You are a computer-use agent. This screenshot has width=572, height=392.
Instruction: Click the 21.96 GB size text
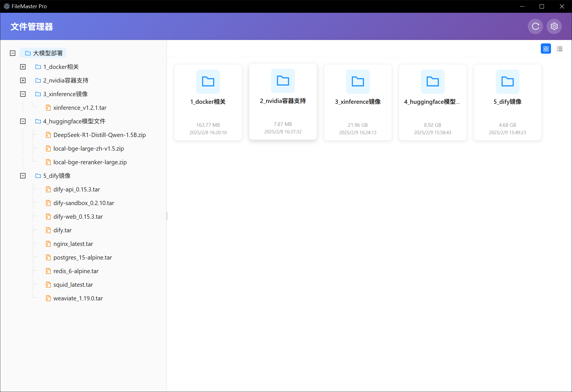[x=358, y=125]
